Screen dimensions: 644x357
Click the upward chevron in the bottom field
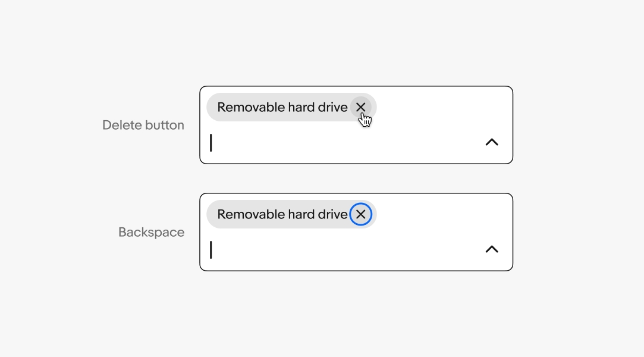tap(492, 249)
